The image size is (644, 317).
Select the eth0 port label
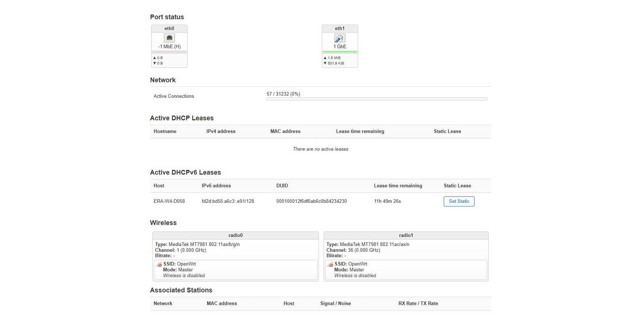[169, 29]
